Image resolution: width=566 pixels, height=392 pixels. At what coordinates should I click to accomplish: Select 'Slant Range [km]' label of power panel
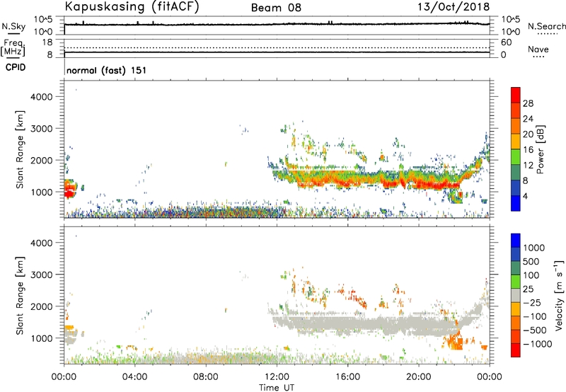coord(20,149)
